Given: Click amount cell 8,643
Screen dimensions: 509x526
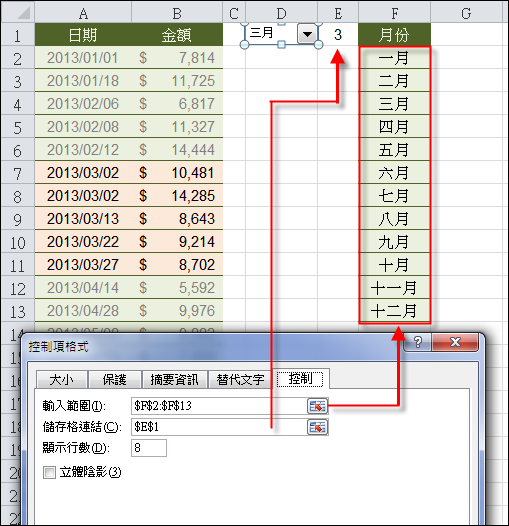Looking at the screenshot, I should pos(177,219).
